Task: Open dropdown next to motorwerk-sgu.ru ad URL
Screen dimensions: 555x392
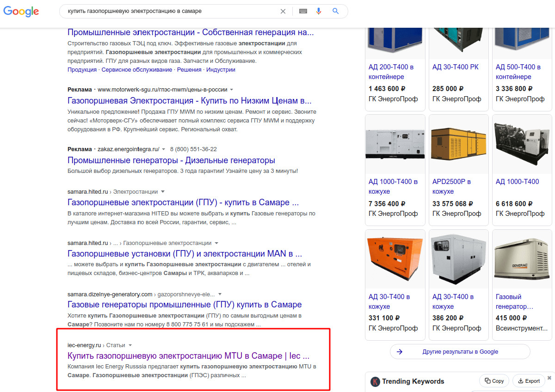Action: tap(232, 90)
